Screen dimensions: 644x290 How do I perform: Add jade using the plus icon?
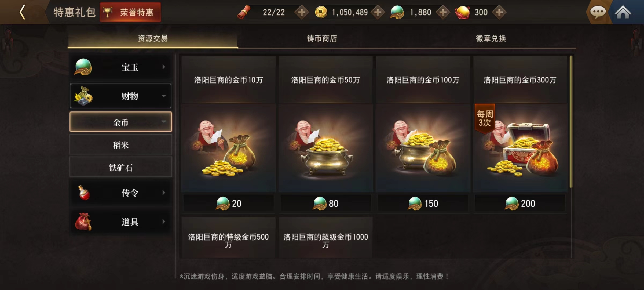(443, 12)
